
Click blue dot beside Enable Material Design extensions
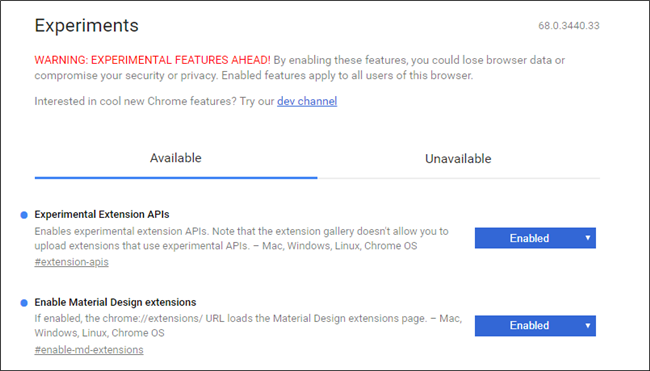(24, 303)
